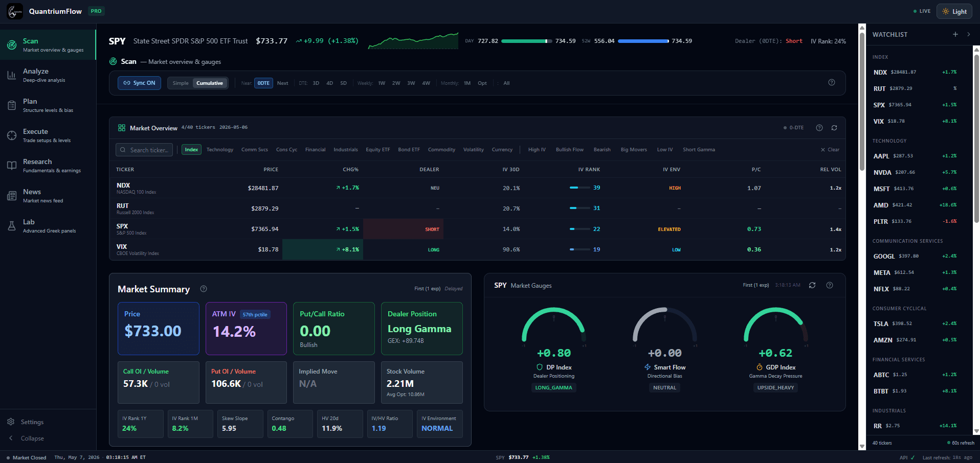Select the Comm Svcs filter tab
Screen dimensions: 980x463
click(255, 150)
